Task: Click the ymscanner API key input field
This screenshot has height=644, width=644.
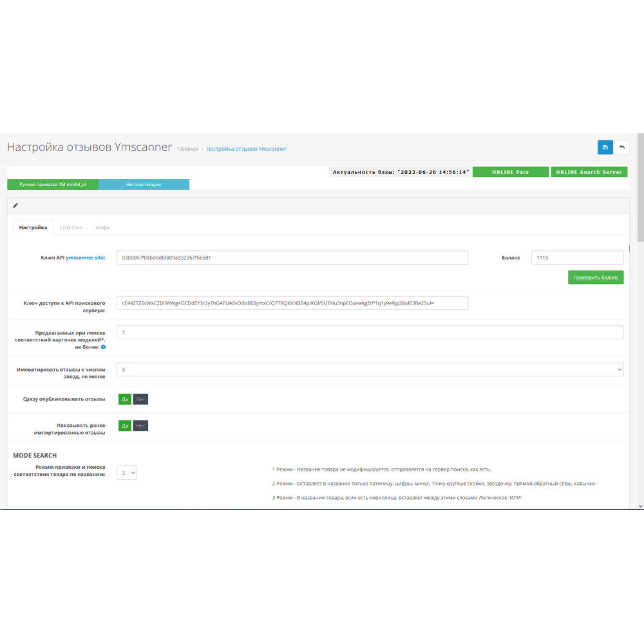Action: (292, 258)
